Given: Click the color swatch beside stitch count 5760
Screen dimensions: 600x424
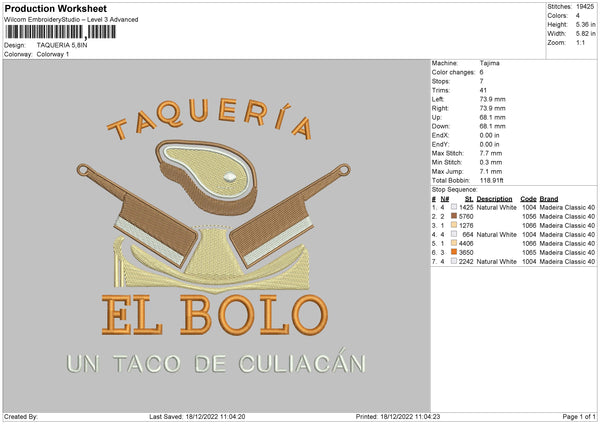Looking at the screenshot, I should (x=454, y=216).
